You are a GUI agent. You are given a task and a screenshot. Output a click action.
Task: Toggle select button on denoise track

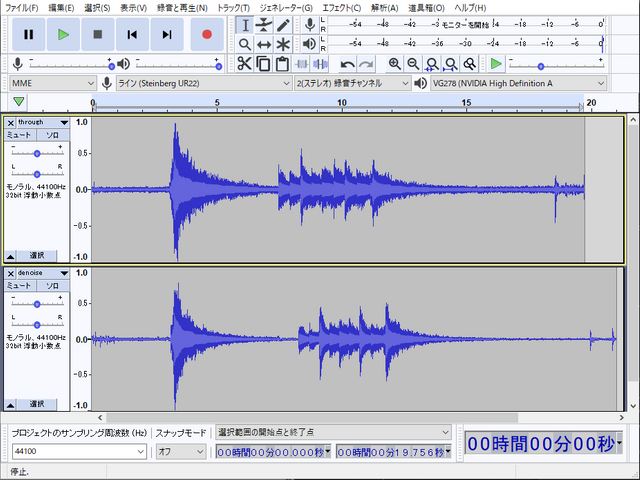coord(37,404)
